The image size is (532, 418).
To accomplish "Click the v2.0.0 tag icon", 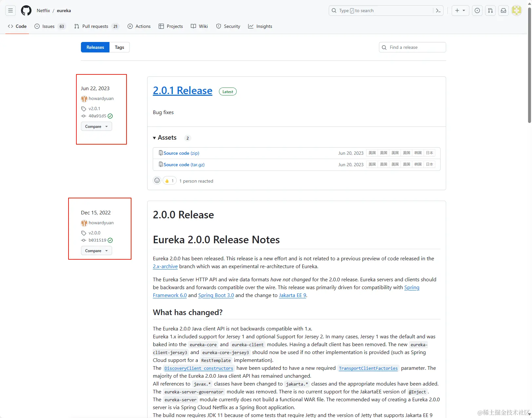I will [x=84, y=233].
